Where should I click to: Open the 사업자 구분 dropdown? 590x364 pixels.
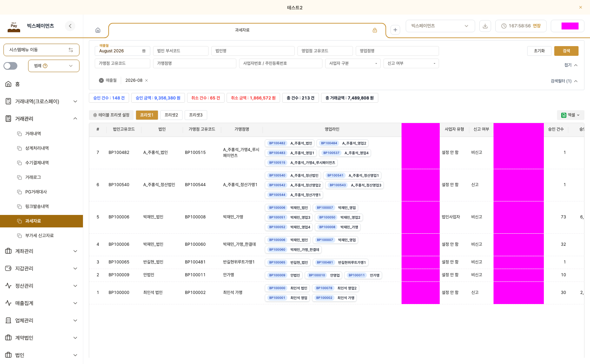[x=353, y=63]
